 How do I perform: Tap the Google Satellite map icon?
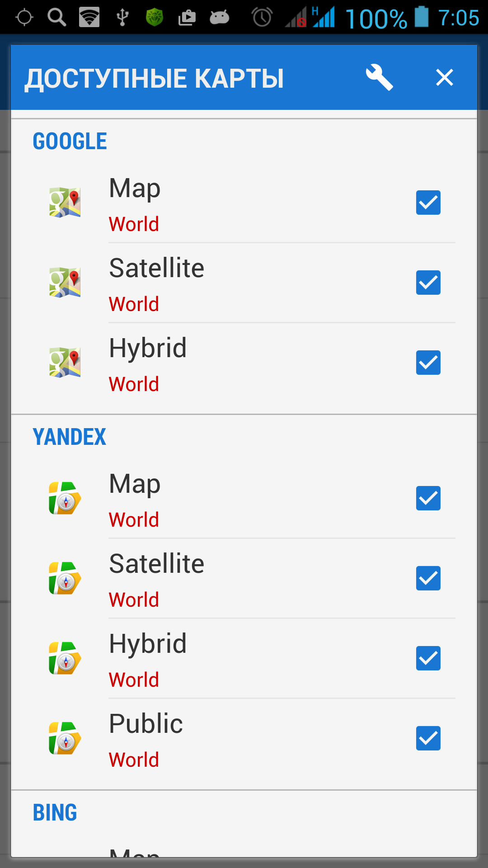(65, 282)
